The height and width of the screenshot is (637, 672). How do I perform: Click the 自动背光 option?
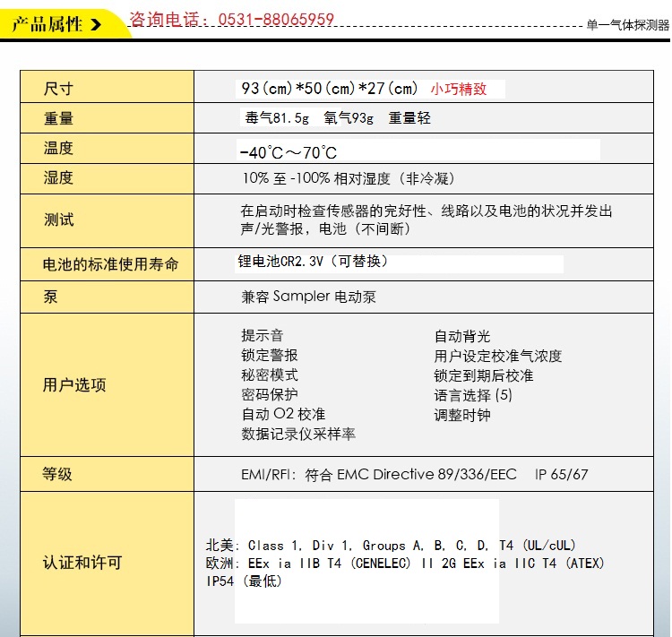(462, 337)
